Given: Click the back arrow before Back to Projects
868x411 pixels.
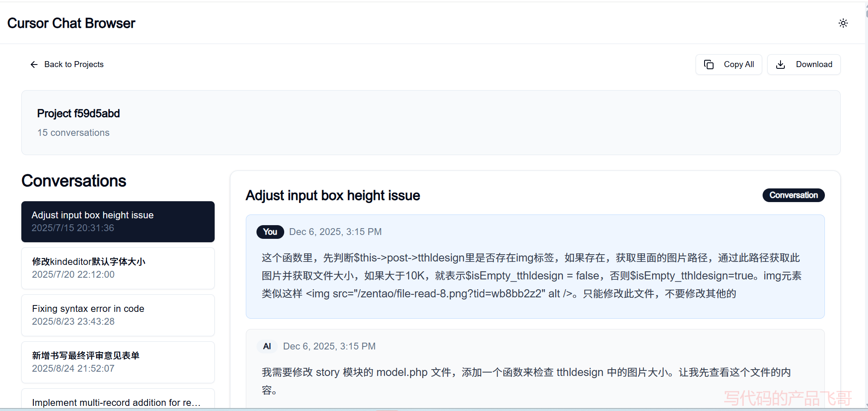Looking at the screenshot, I should (x=34, y=64).
